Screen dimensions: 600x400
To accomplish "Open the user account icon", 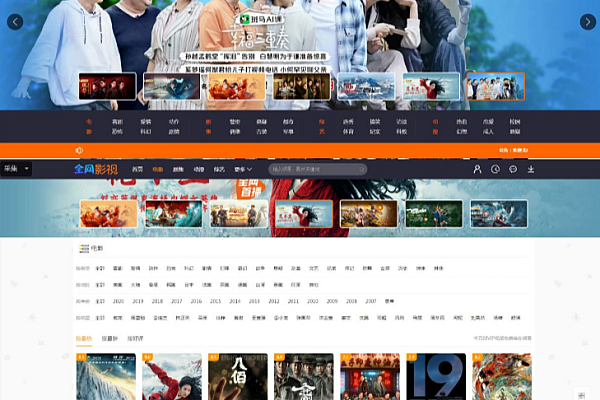I will 477,169.
